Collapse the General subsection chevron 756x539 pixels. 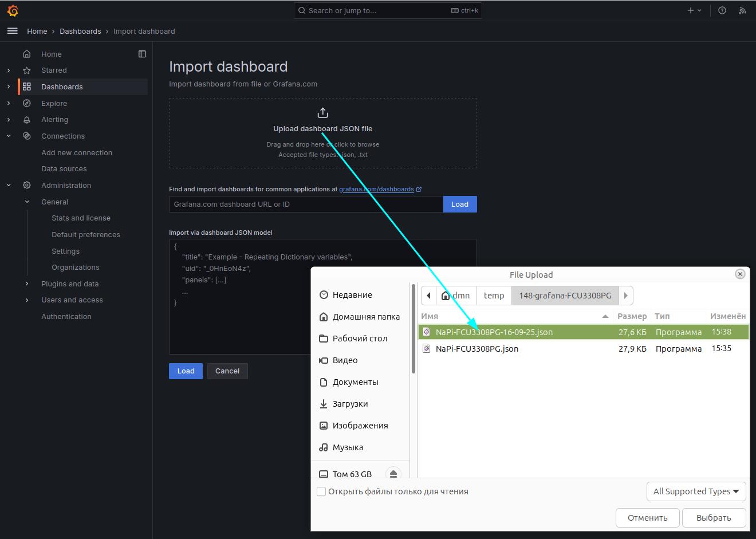click(x=27, y=202)
